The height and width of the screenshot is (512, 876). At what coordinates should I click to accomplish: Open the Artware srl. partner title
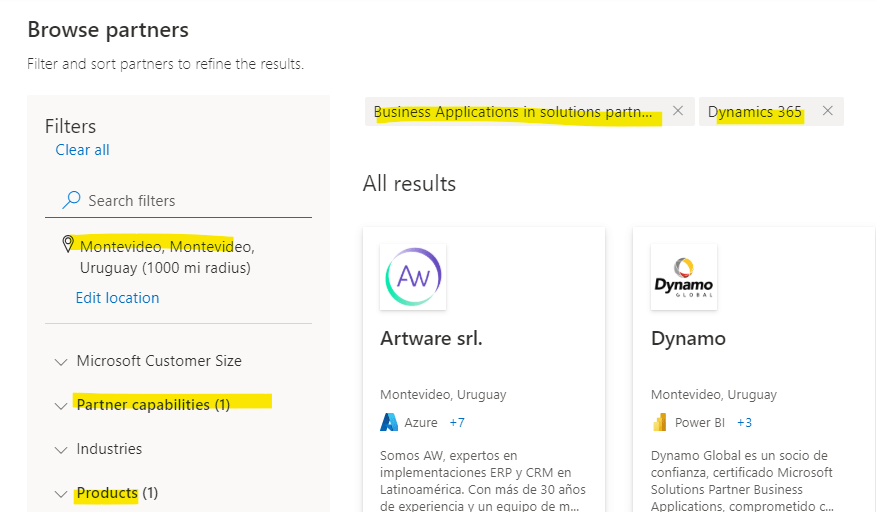click(x=431, y=339)
